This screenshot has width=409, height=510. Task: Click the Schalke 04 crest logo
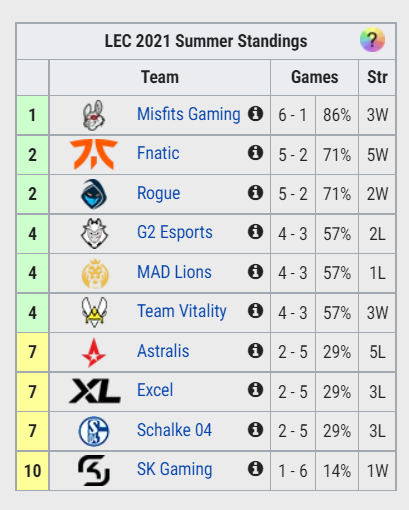coord(94,431)
